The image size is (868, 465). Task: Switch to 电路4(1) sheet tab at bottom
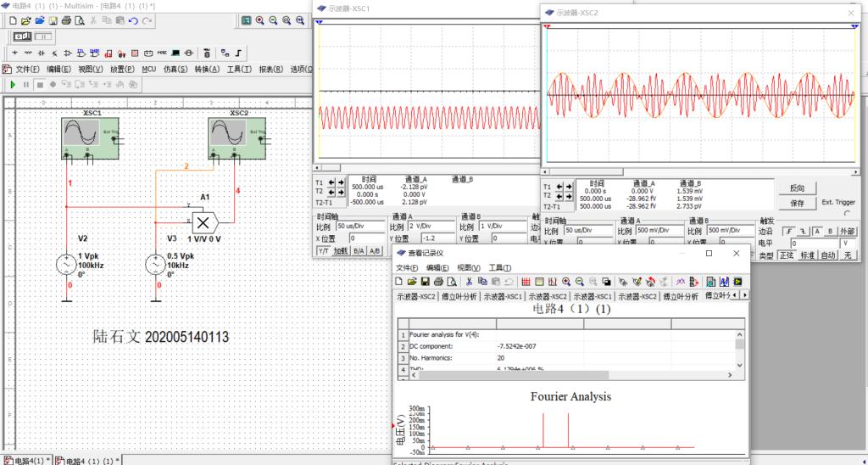point(27,461)
